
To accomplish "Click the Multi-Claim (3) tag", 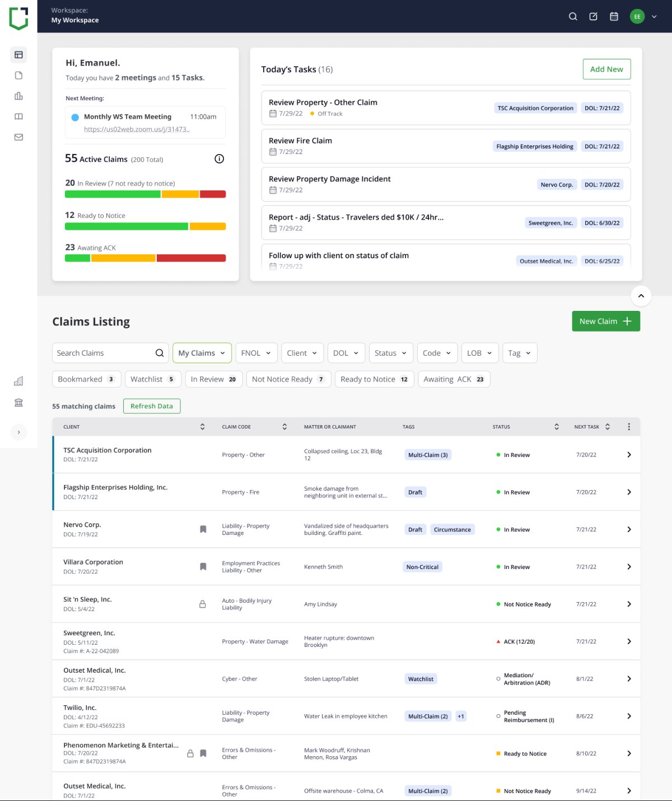I will [428, 455].
